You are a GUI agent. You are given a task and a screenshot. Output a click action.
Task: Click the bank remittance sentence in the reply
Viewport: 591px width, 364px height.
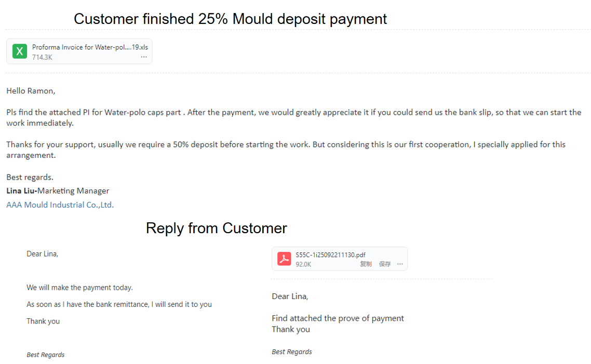click(119, 304)
